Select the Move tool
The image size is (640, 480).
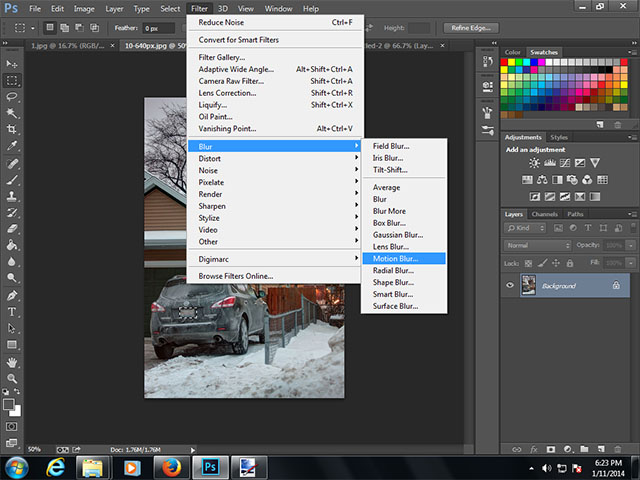pyautogui.click(x=12, y=64)
